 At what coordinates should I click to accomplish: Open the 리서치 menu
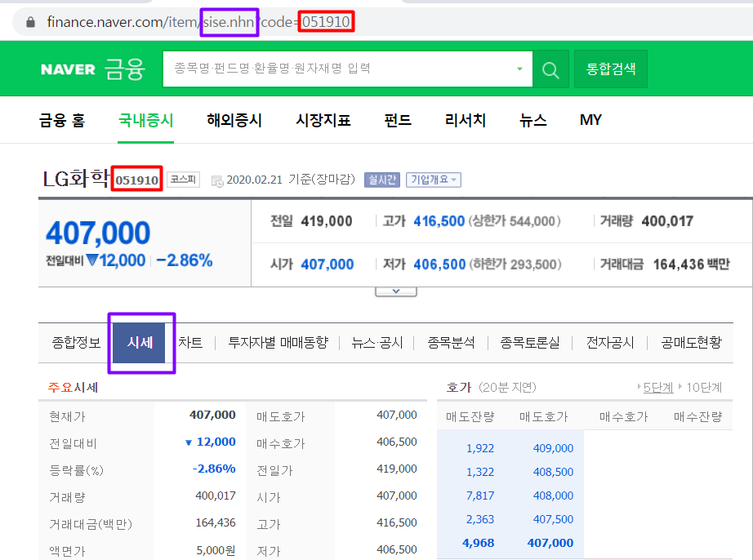point(465,120)
